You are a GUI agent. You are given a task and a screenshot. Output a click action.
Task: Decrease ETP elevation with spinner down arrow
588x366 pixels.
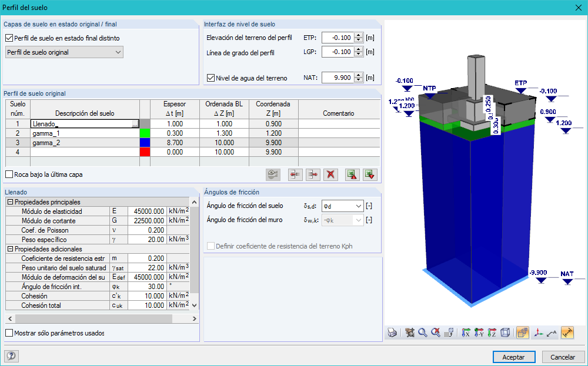click(359, 40)
